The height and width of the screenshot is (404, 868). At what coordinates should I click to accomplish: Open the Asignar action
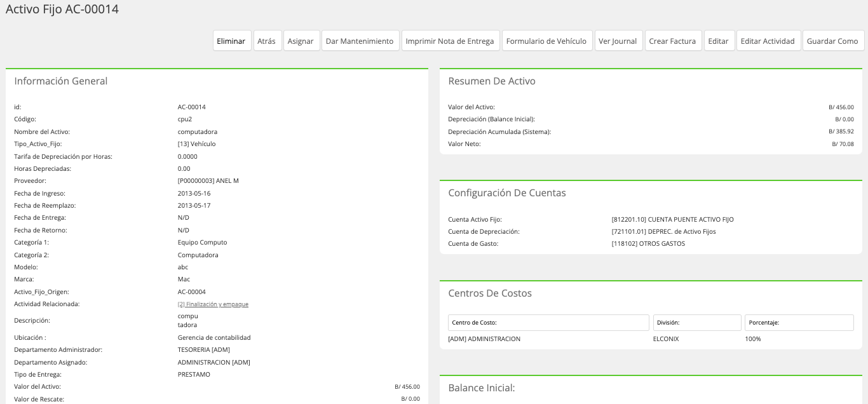tap(301, 41)
